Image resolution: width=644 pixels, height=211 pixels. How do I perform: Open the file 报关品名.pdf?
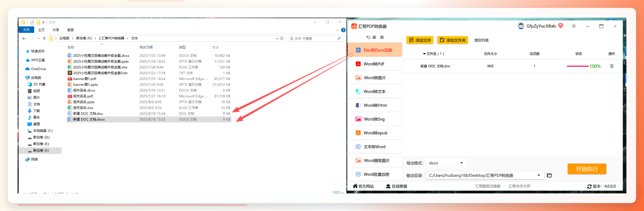[83, 96]
